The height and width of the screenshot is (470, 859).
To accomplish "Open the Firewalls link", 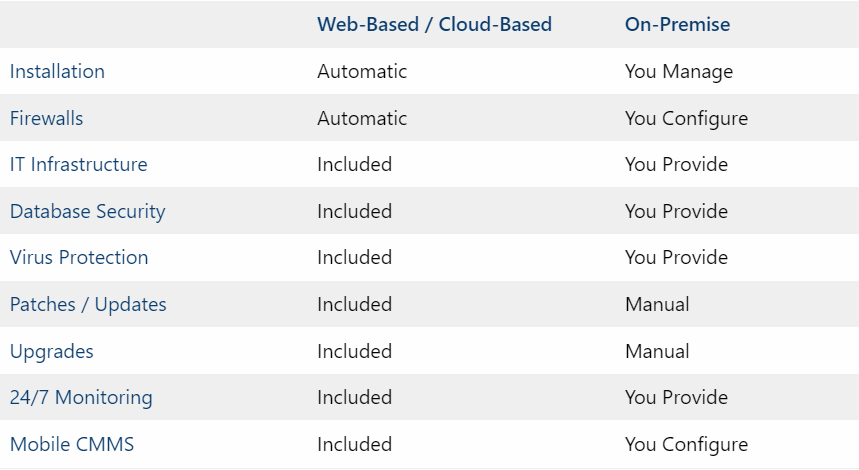I will (47, 118).
